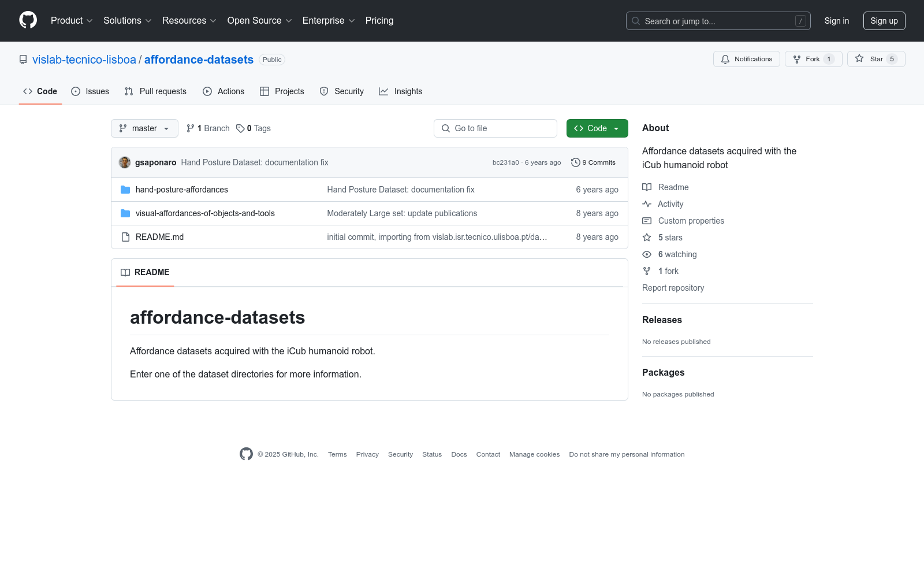
Task: Switch to the Pull requests tab
Action: pyautogui.click(x=155, y=91)
